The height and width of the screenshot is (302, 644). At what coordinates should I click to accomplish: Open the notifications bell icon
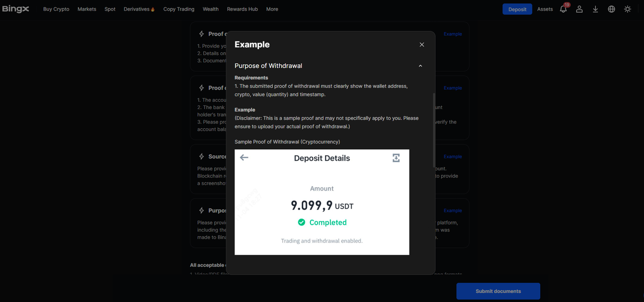(563, 9)
